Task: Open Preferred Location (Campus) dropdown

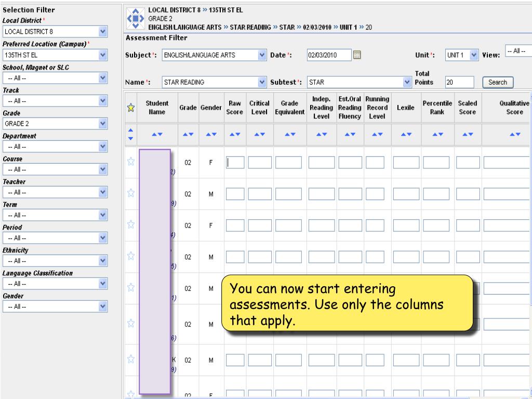Action: pos(55,55)
